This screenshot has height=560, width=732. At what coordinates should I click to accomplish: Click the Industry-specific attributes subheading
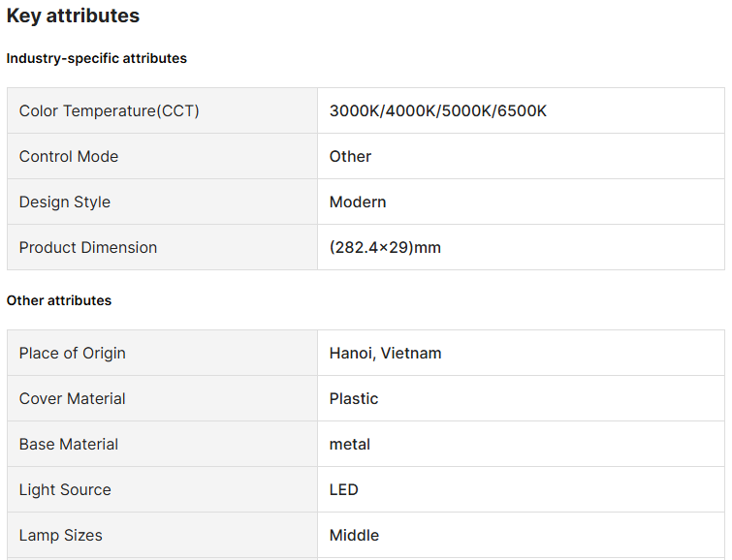96,58
